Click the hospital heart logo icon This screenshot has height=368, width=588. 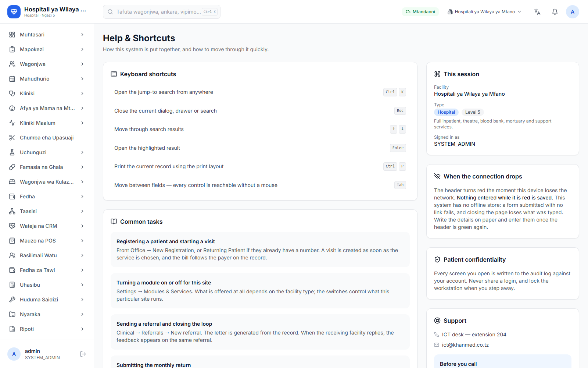pyautogui.click(x=14, y=12)
